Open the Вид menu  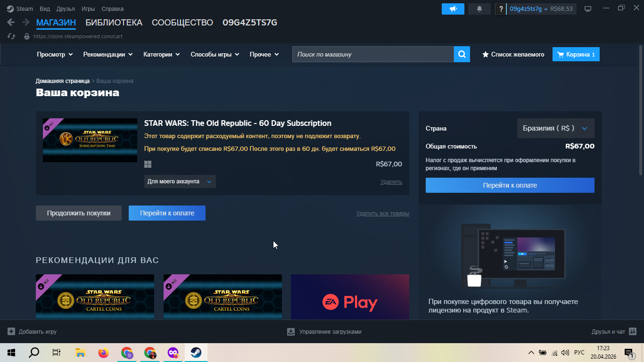(45, 9)
